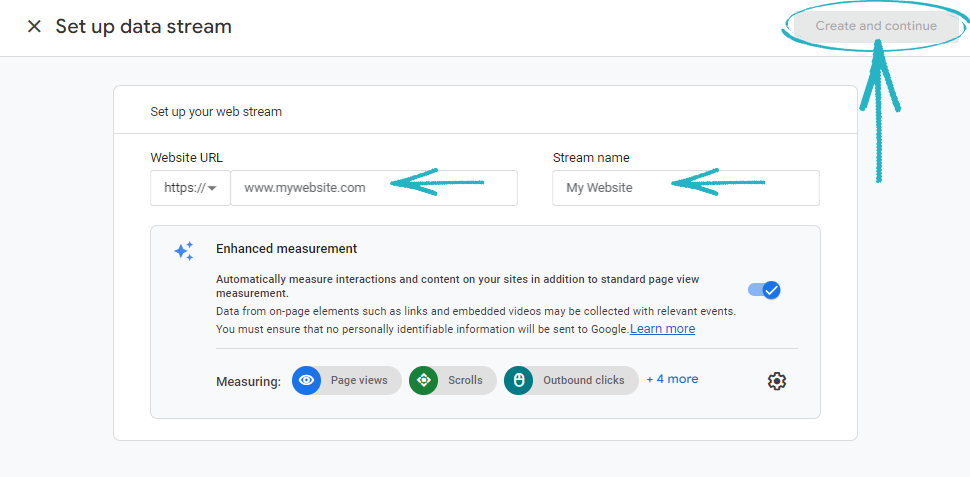Open the https:// protocol dropdown
This screenshot has height=477, width=970.
[190, 188]
